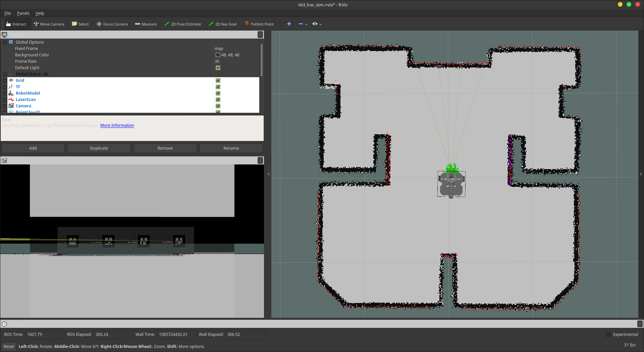
Task: Click the ROS Time field
Action: 45,335
